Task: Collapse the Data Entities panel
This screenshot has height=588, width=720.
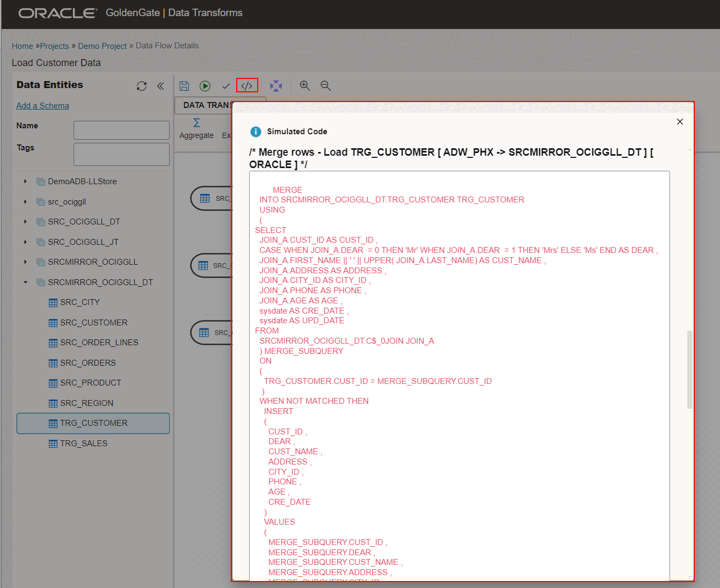Action: (x=160, y=86)
